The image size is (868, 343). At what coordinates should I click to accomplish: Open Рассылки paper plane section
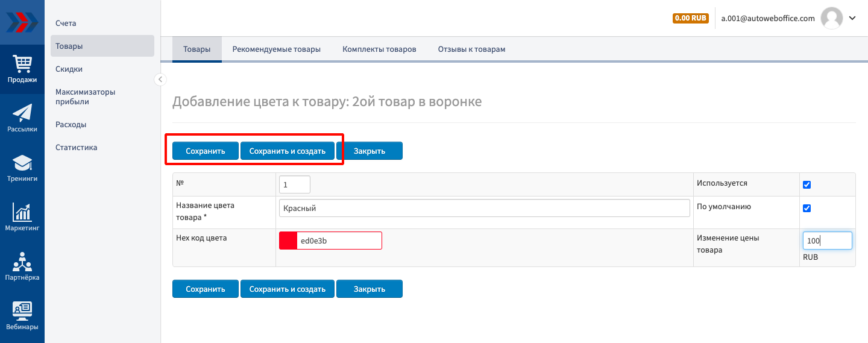(x=22, y=118)
